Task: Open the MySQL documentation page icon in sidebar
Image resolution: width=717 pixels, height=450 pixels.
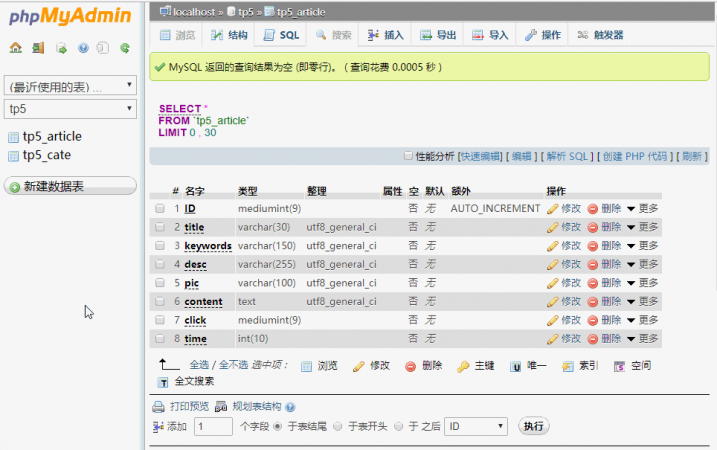Action: (103, 48)
